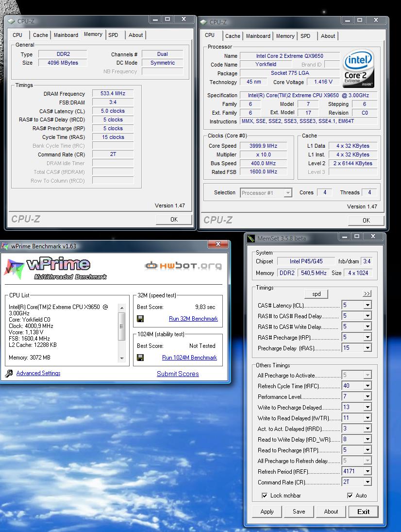Click the Core Speed value 3999.9 MHz
401x532 pixels.
[264, 146]
